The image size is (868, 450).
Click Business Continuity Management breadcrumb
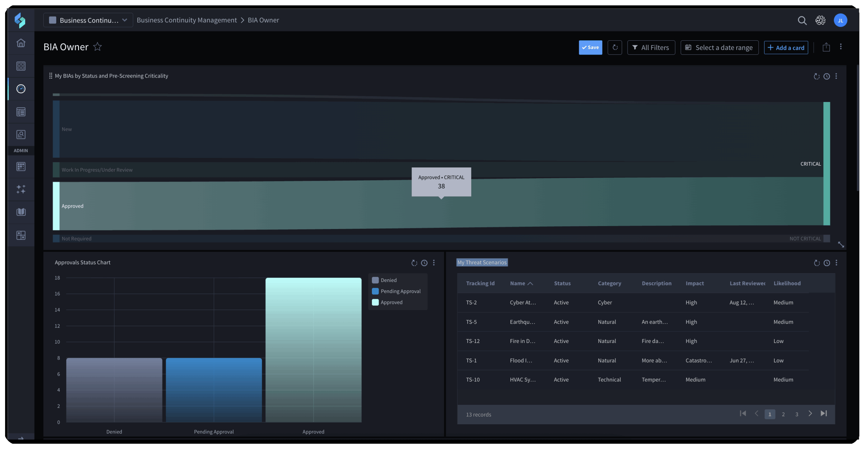[x=186, y=20]
